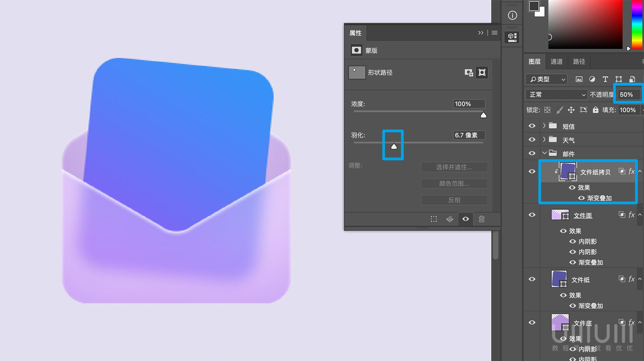Click the fx icon on 文件纸拷贝 layer
The image size is (644, 361).
point(631,171)
